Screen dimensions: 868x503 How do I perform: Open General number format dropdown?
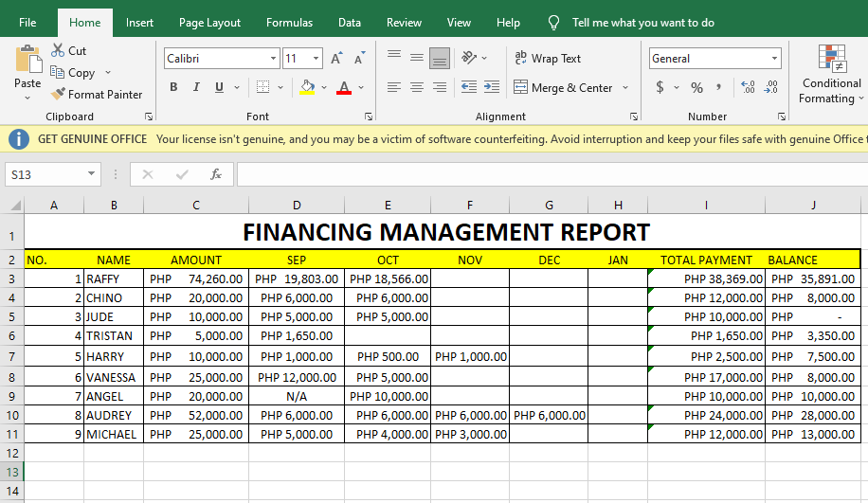point(774,58)
